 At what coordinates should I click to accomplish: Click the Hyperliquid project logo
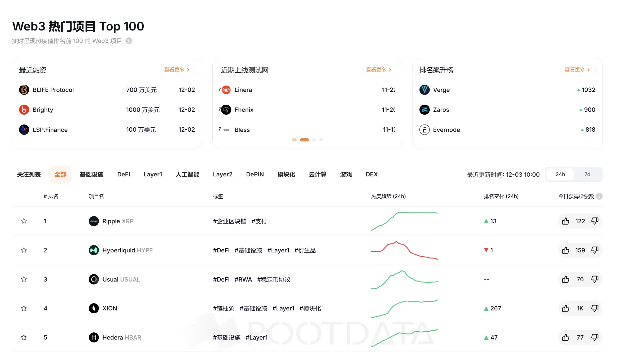coord(94,250)
